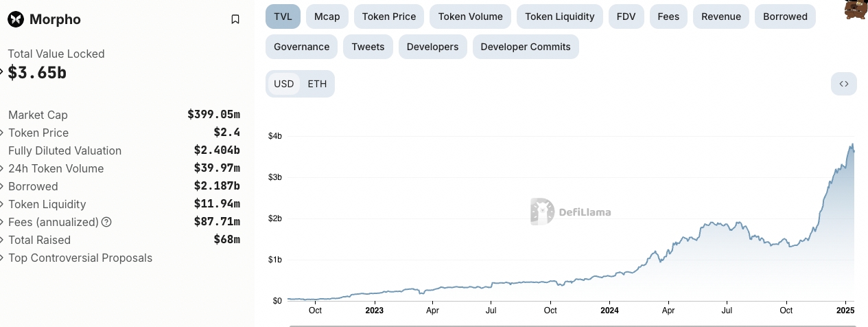
Task: Click the help icon beside Fees (annualized)
Action: tap(106, 222)
